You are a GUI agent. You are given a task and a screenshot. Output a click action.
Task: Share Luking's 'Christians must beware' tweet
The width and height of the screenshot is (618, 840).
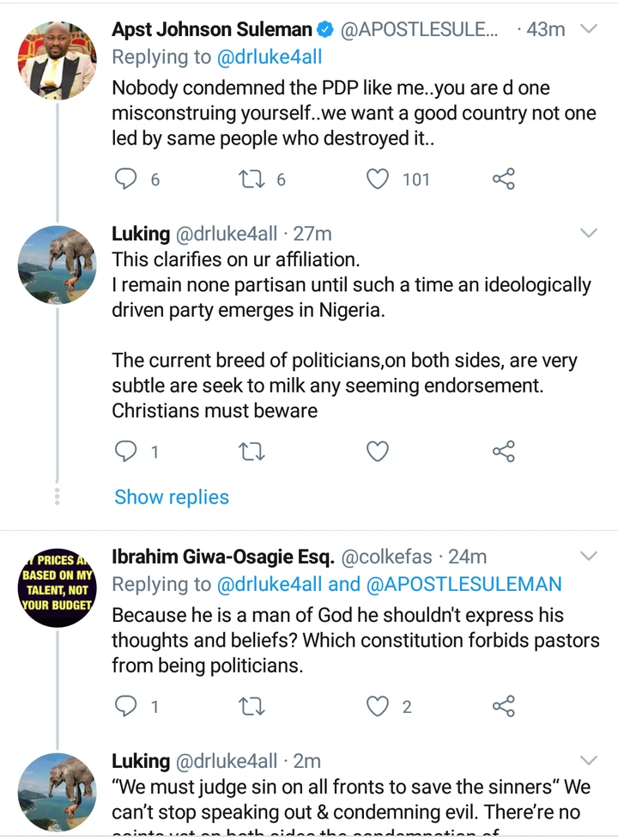[x=504, y=451]
